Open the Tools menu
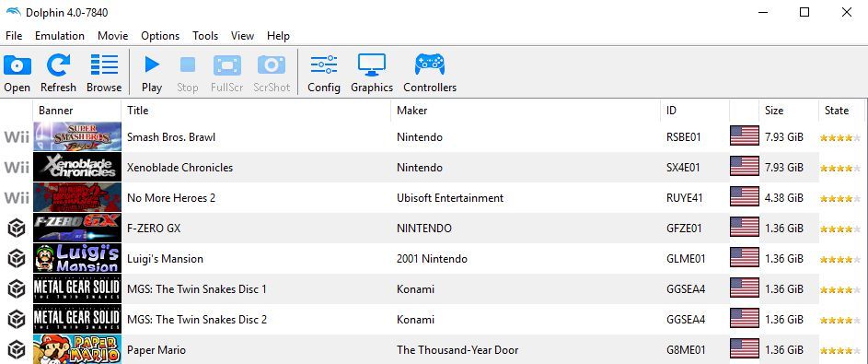The height and width of the screenshot is (364, 868). [205, 36]
